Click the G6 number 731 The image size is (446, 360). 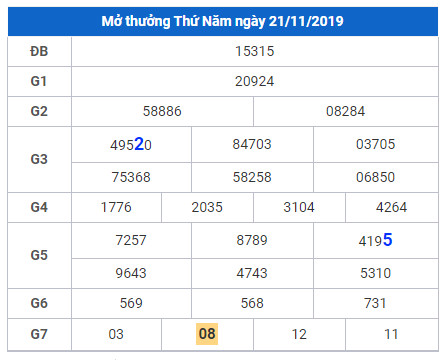(x=376, y=303)
